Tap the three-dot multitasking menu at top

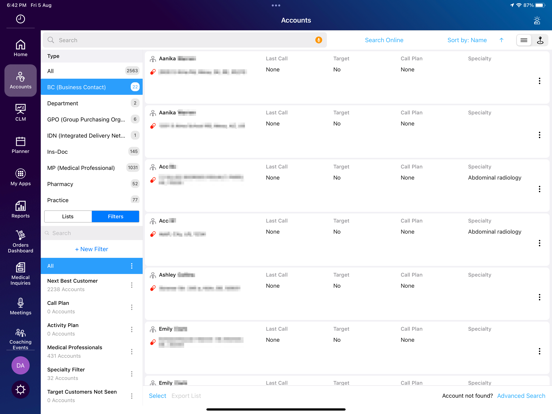click(276, 5)
